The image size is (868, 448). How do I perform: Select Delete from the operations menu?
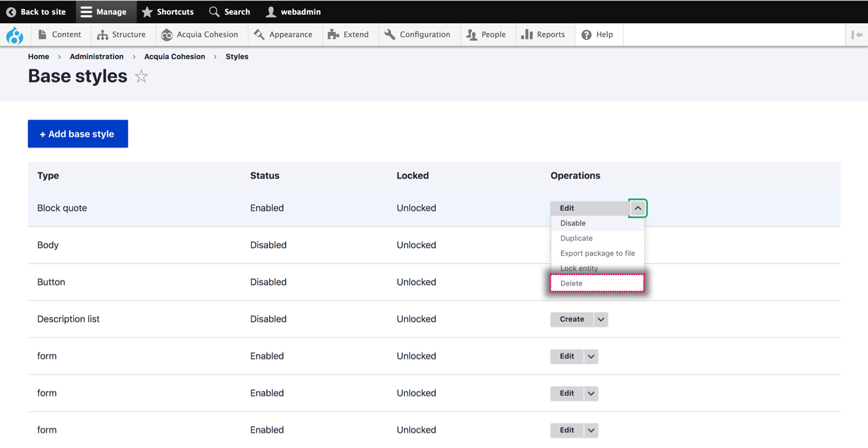(x=597, y=283)
